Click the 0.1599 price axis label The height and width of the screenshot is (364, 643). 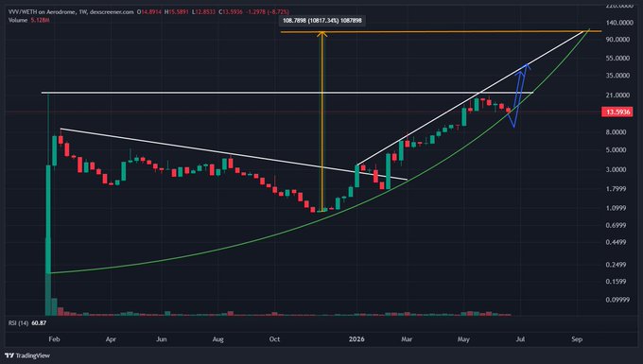(617, 282)
